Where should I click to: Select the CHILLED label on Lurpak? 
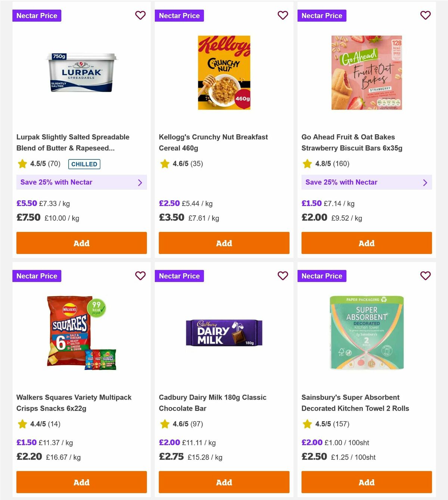coord(84,164)
